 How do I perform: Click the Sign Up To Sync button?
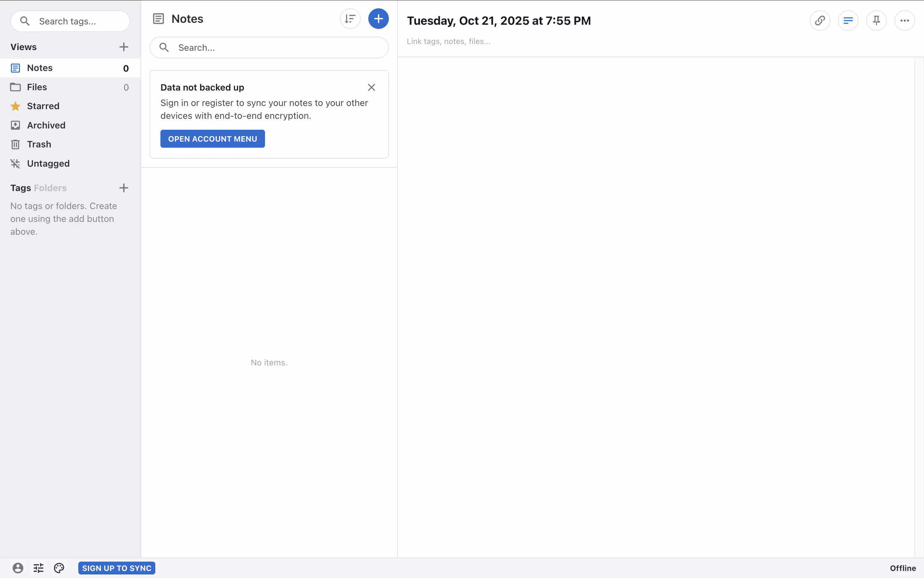pos(116,568)
